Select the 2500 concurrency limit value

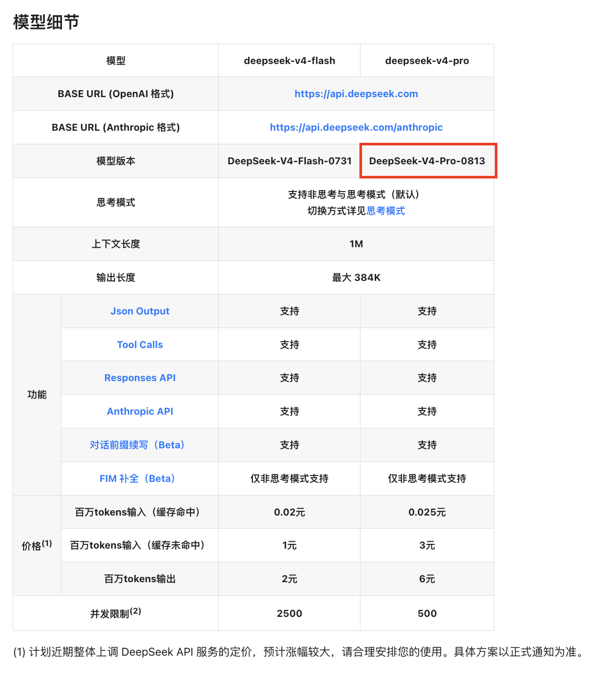pos(290,614)
